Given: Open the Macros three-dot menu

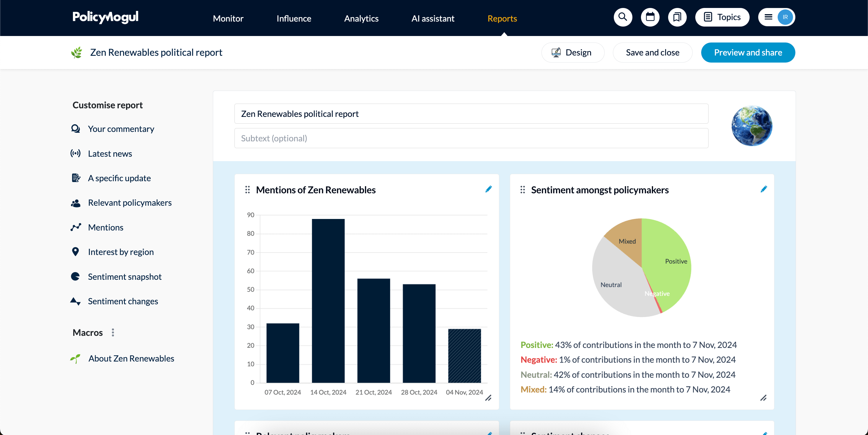Looking at the screenshot, I should (113, 333).
